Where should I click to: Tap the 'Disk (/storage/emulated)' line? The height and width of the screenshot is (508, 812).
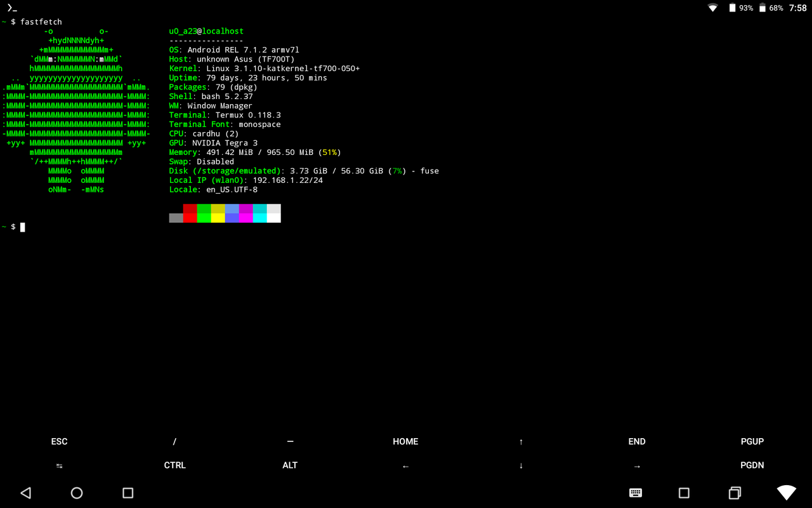[304, 171]
